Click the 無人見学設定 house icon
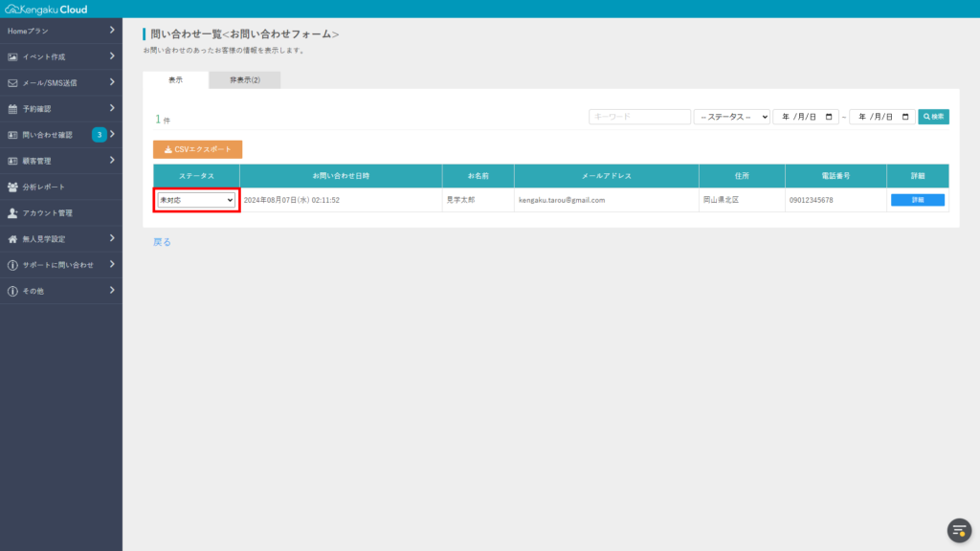 click(12, 239)
